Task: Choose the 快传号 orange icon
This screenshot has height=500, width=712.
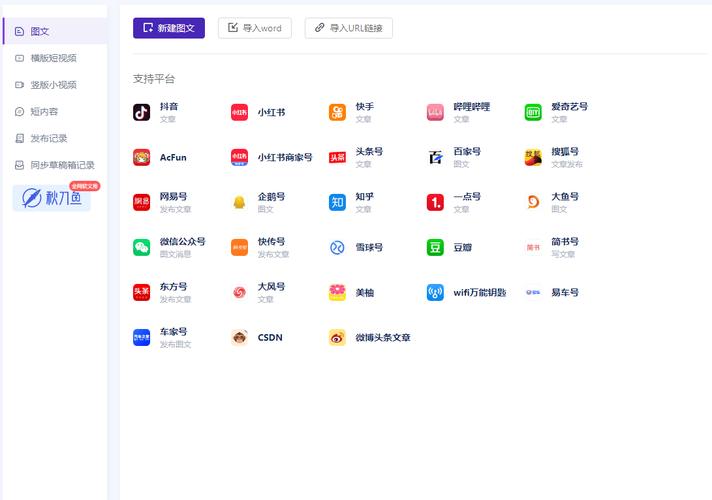Action: pyautogui.click(x=239, y=247)
